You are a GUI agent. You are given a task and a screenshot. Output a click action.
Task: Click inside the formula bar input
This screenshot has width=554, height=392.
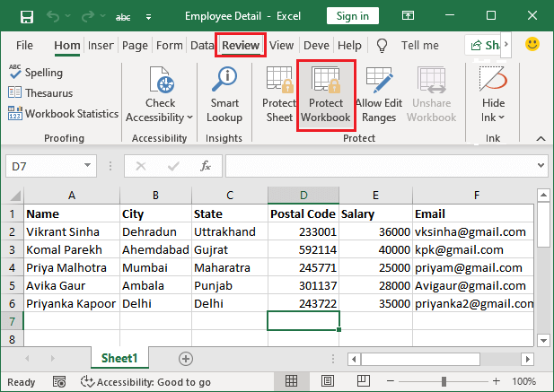click(380, 166)
